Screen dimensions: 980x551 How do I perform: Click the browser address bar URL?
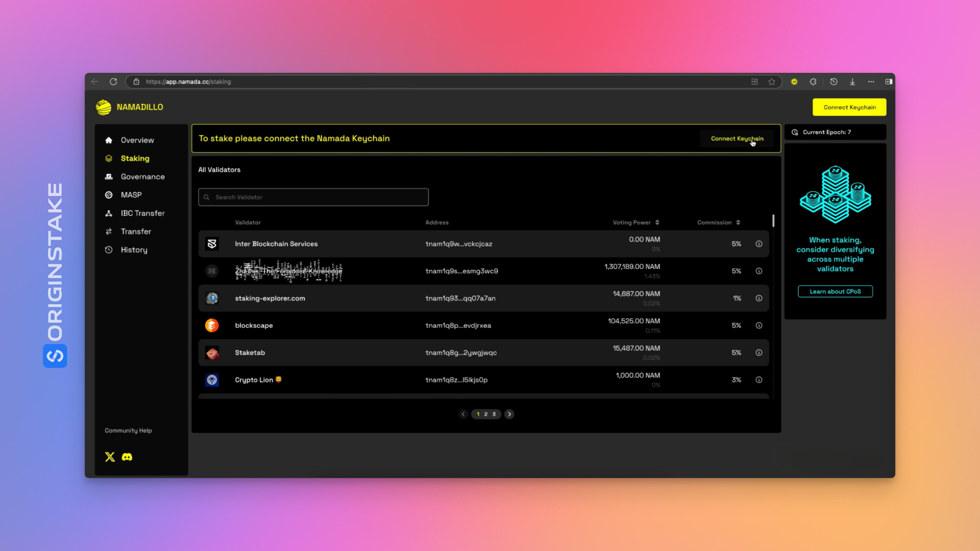(188, 82)
